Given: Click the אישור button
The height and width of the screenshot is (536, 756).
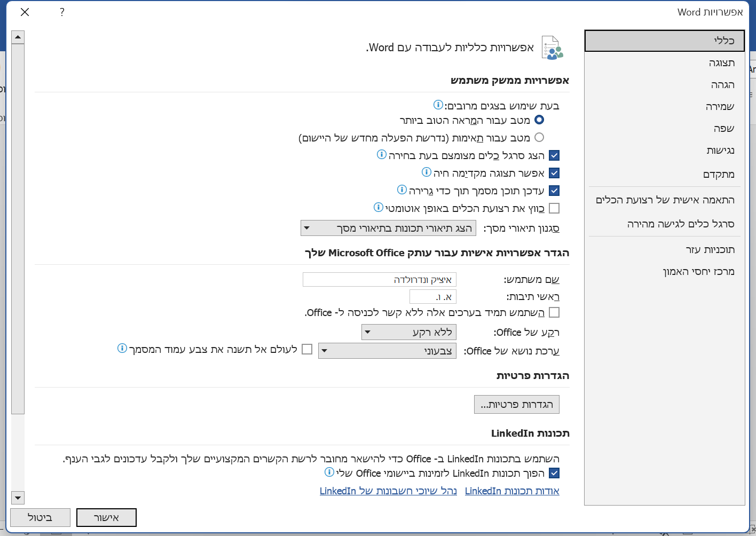Looking at the screenshot, I should tap(106, 517).
